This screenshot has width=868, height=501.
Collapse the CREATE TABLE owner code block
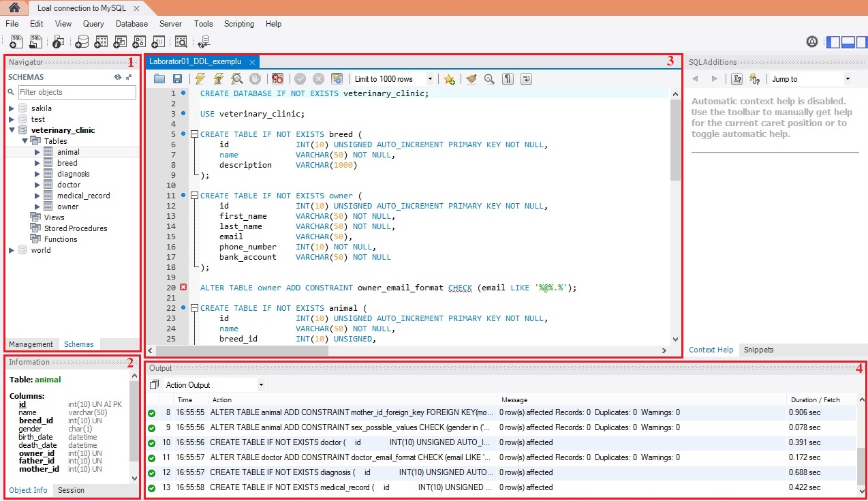(195, 196)
